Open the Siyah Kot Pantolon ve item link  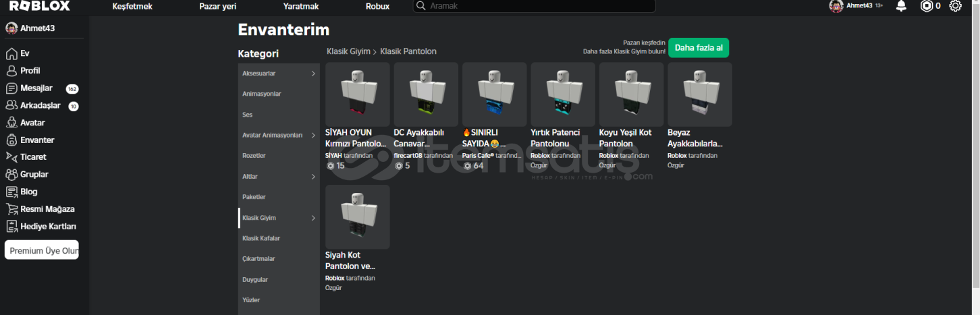coord(350,261)
